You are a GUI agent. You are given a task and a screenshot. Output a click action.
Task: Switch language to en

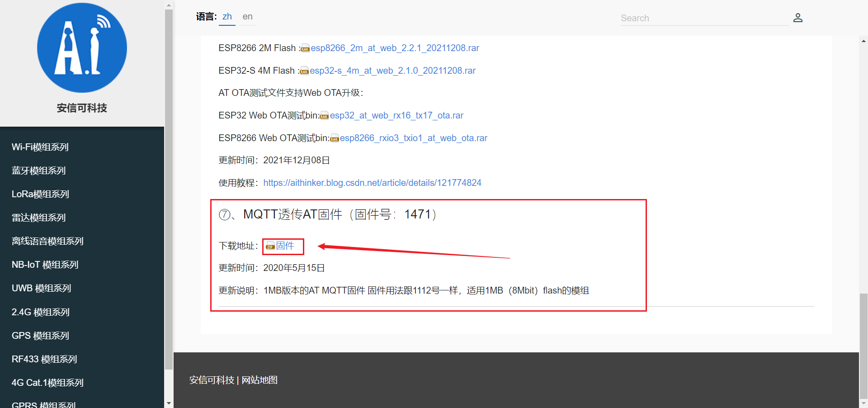[x=247, y=17]
